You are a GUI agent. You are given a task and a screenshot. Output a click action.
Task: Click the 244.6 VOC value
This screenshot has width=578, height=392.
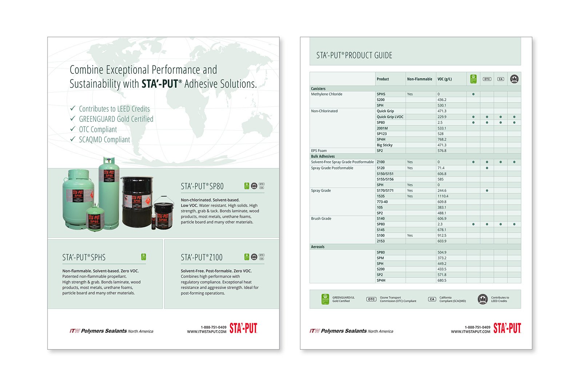point(442,191)
